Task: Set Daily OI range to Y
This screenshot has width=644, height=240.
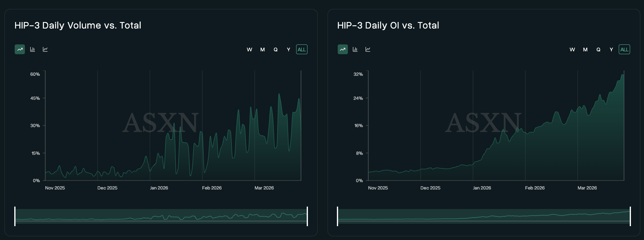Action: coord(611,49)
